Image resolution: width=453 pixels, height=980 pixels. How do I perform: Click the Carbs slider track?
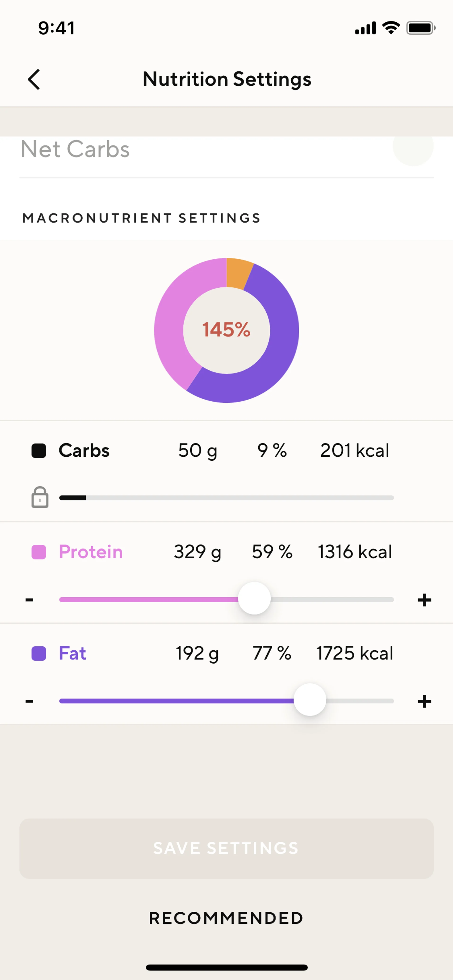point(226,498)
